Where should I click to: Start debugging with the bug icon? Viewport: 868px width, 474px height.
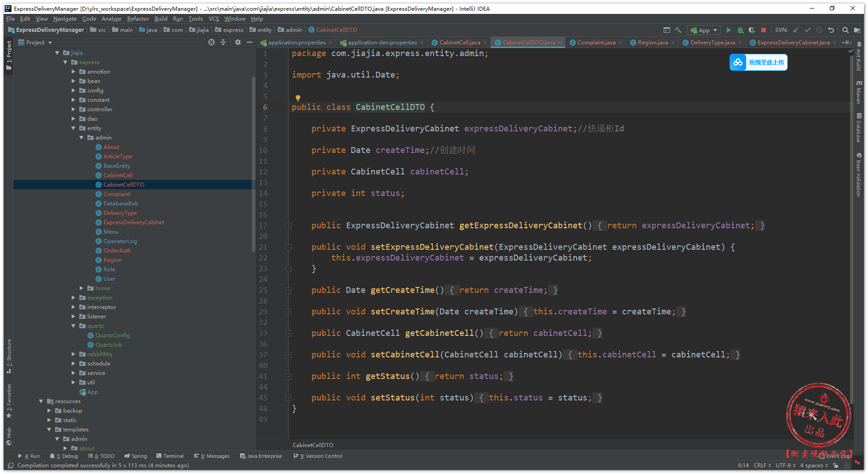point(740,30)
